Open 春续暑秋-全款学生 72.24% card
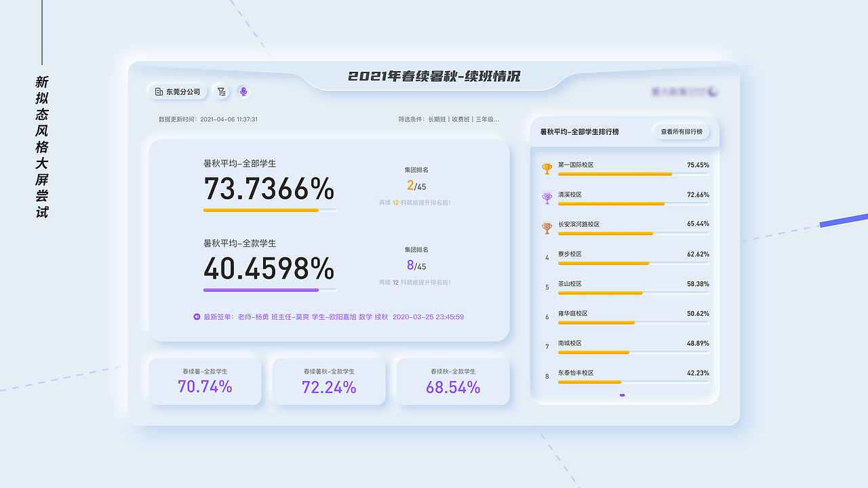 click(x=329, y=382)
